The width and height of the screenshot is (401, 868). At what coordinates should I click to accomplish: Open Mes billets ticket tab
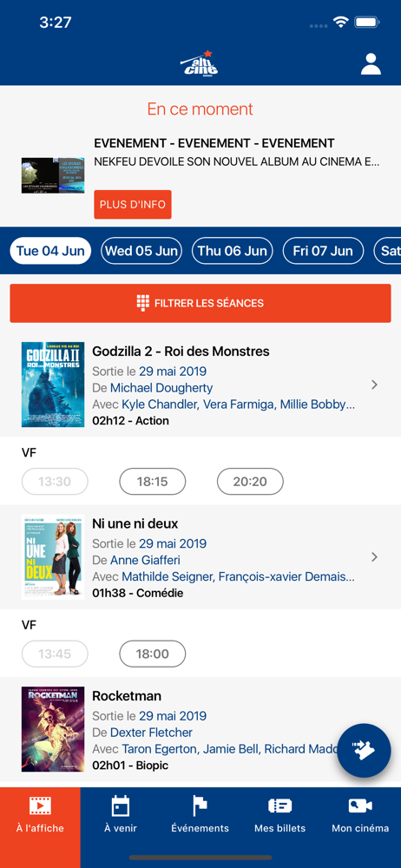(x=279, y=812)
